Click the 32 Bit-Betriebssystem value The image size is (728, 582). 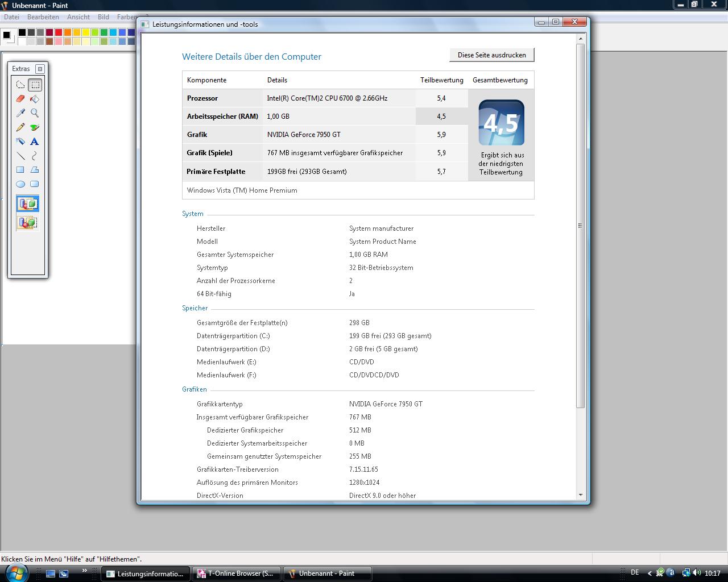click(381, 268)
